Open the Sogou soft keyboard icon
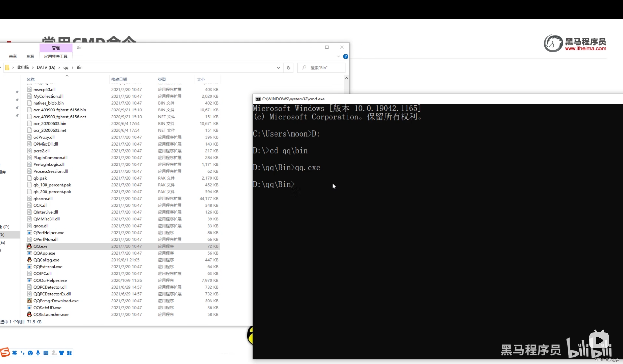The height and width of the screenshot is (364, 623). pos(46,353)
